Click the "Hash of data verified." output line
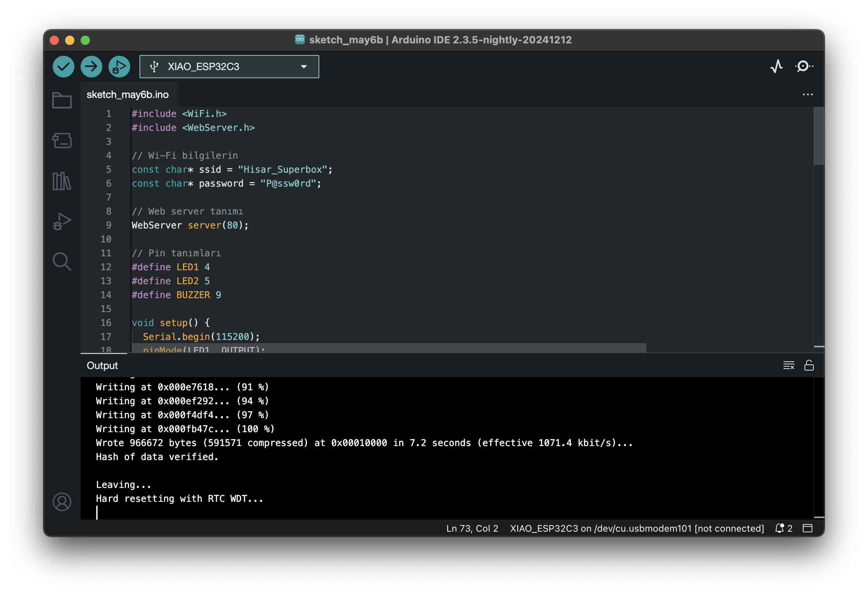The height and width of the screenshot is (594, 868). pyautogui.click(x=157, y=457)
